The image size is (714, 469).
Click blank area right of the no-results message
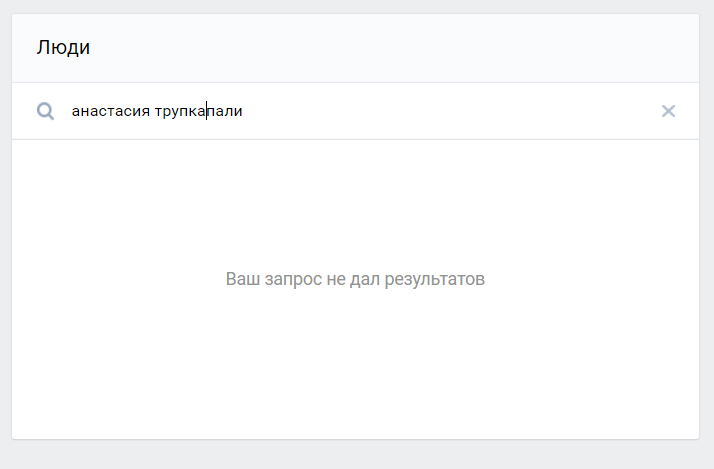[x=600, y=279]
